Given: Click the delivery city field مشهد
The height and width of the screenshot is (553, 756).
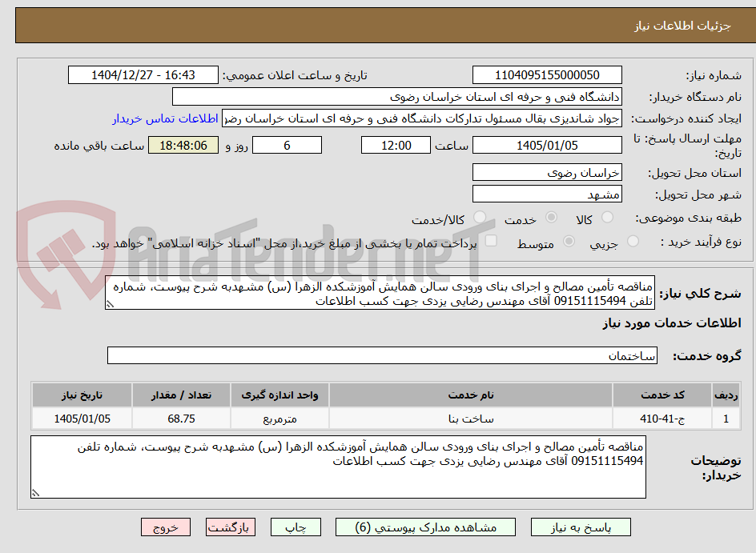Looking at the screenshot, I should coord(547,194).
